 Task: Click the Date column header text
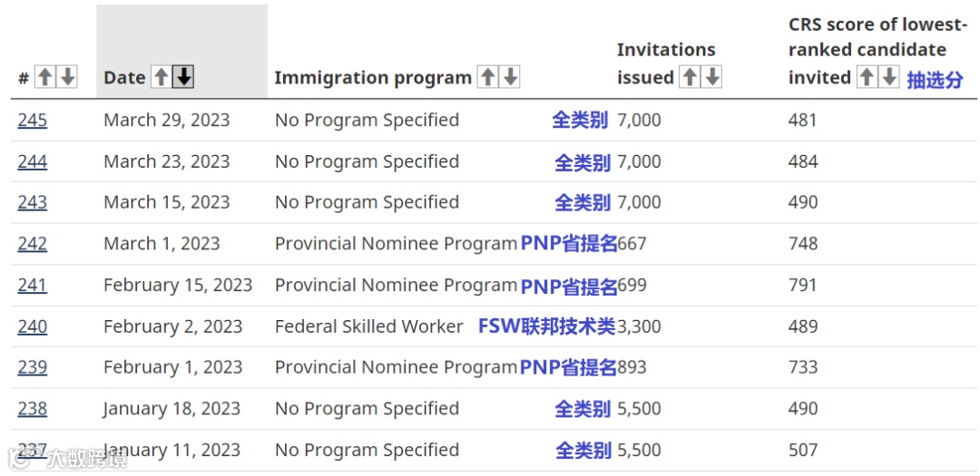point(124,78)
